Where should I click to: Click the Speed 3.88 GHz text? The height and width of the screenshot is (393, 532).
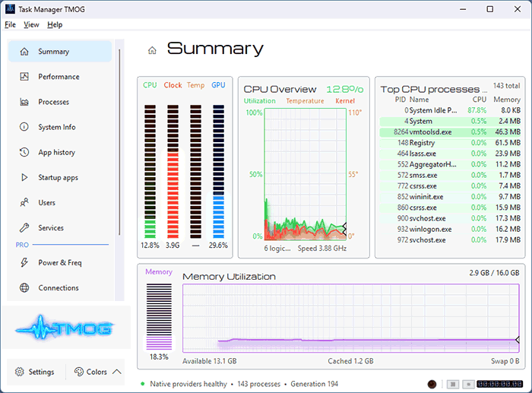click(x=322, y=249)
